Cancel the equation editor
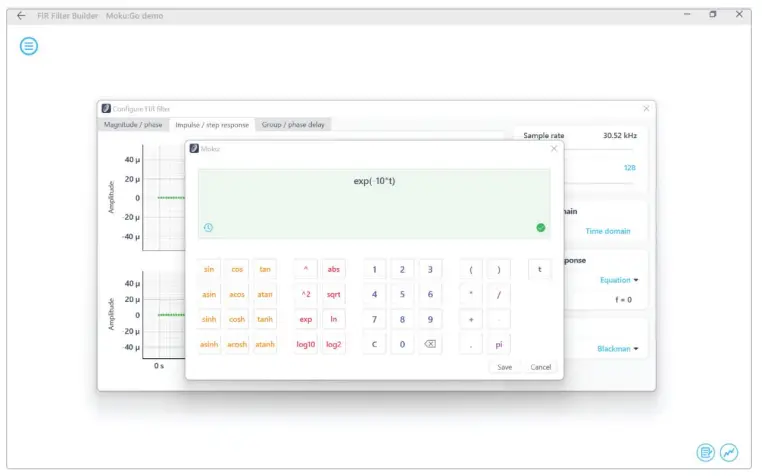The height and width of the screenshot is (476, 762). coord(540,367)
